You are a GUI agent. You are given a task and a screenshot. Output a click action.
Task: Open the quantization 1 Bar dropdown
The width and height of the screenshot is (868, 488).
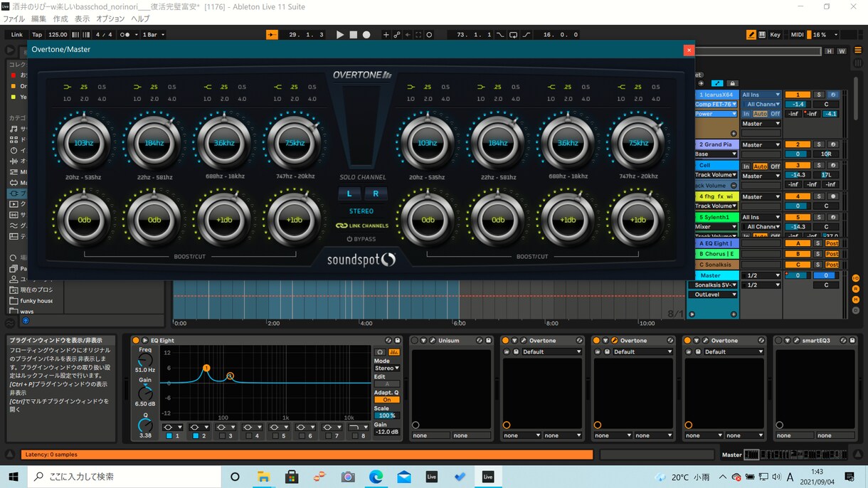click(154, 35)
